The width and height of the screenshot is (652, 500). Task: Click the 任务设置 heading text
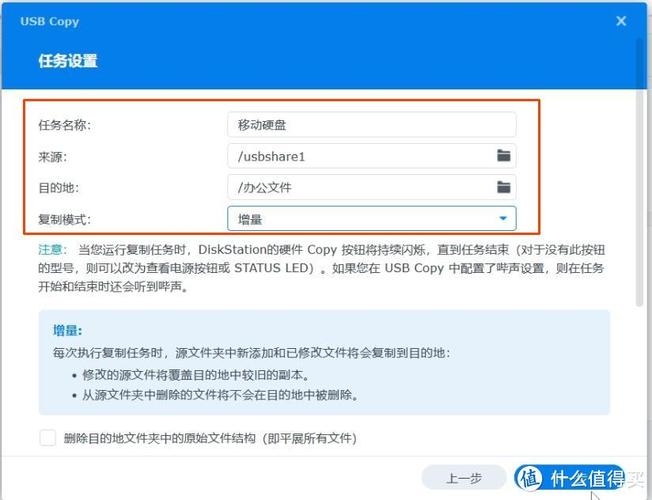(68, 61)
